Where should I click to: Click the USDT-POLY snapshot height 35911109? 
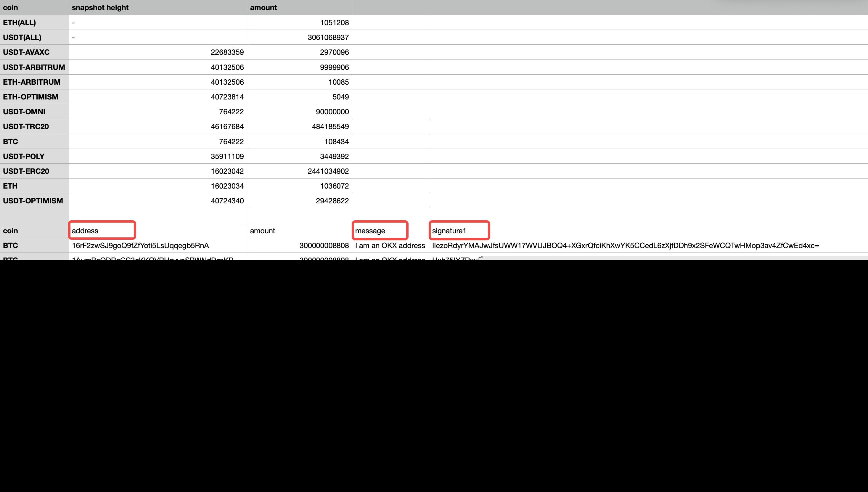[x=227, y=156]
